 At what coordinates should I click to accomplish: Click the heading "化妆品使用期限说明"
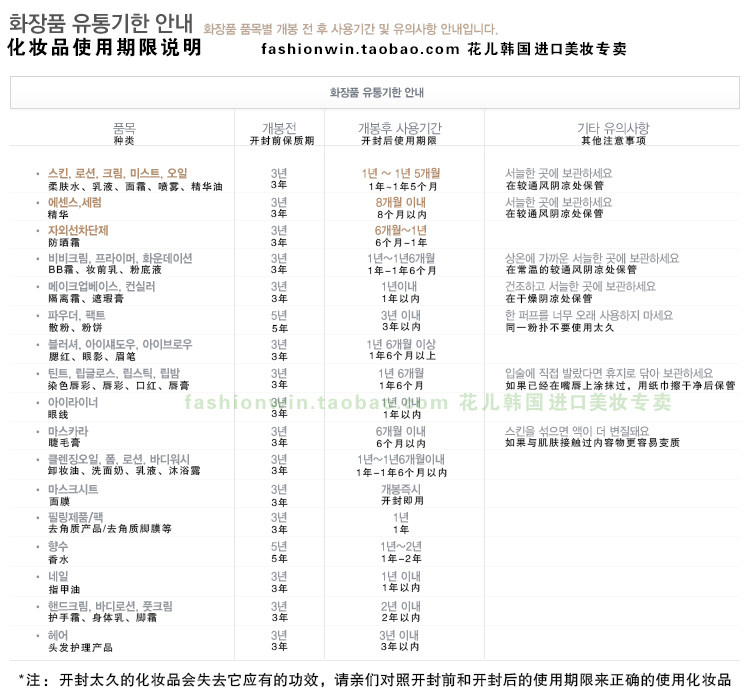click(x=105, y=47)
